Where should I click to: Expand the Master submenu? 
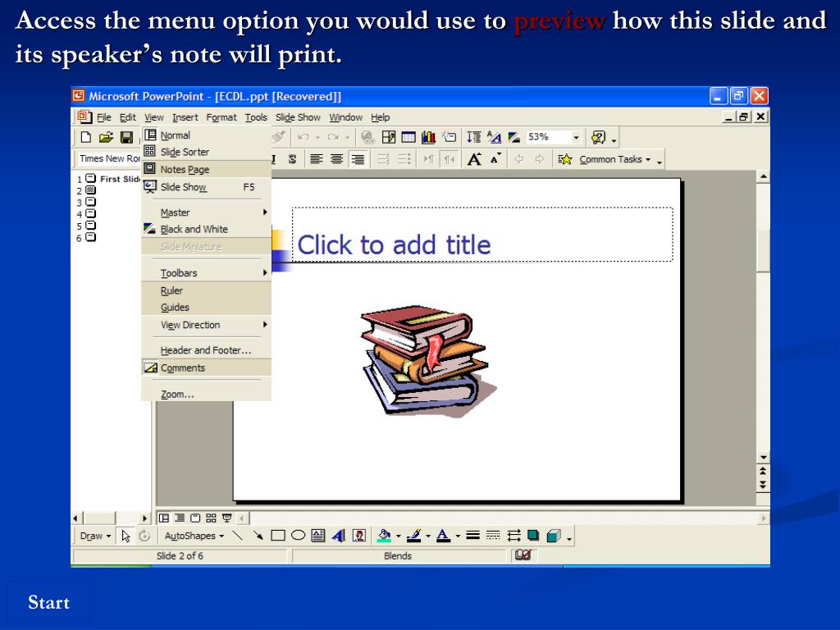click(x=206, y=212)
